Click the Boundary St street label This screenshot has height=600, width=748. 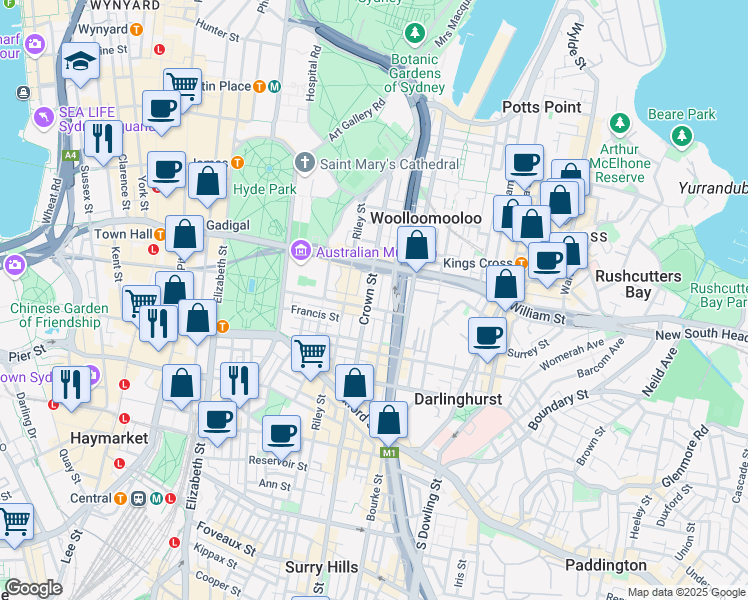click(x=559, y=409)
